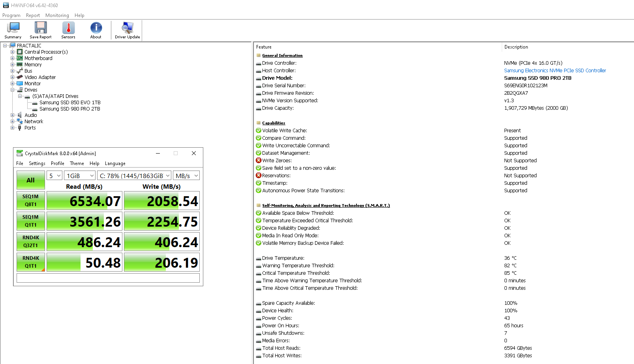The height and width of the screenshot is (364, 634).
Task: Collapse the (S)ATA/ATAPI Drives node
Action: pos(20,96)
